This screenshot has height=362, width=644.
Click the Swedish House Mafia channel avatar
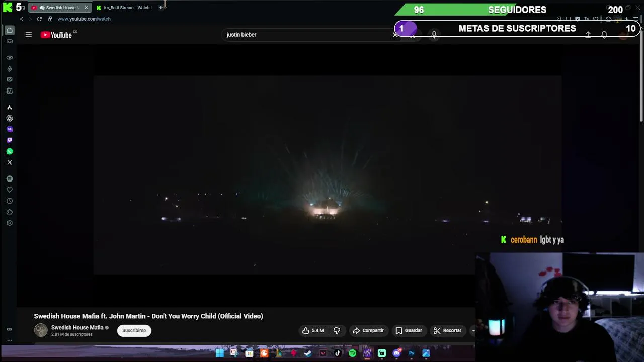pos(41,330)
